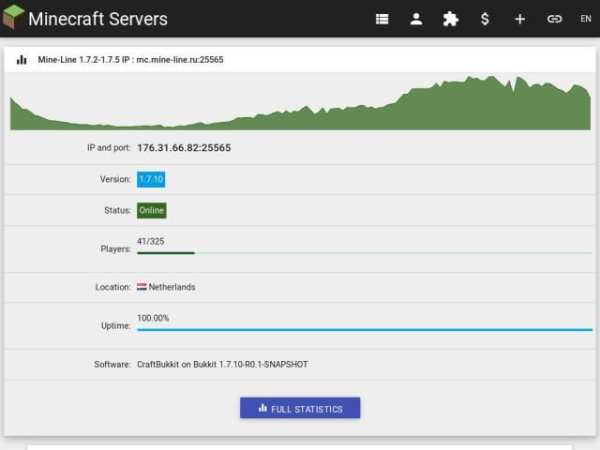Select the IP address 176.31.66.82:25565
600x450 pixels.
184,148
